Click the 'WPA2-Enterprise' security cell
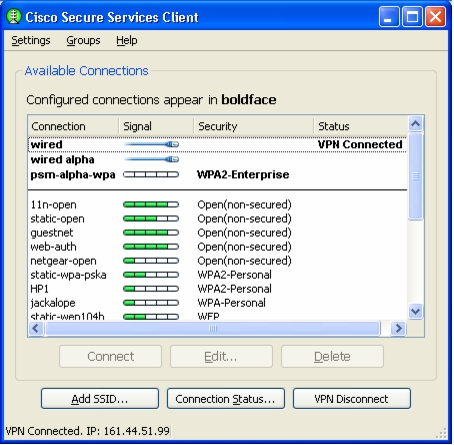 click(x=243, y=174)
